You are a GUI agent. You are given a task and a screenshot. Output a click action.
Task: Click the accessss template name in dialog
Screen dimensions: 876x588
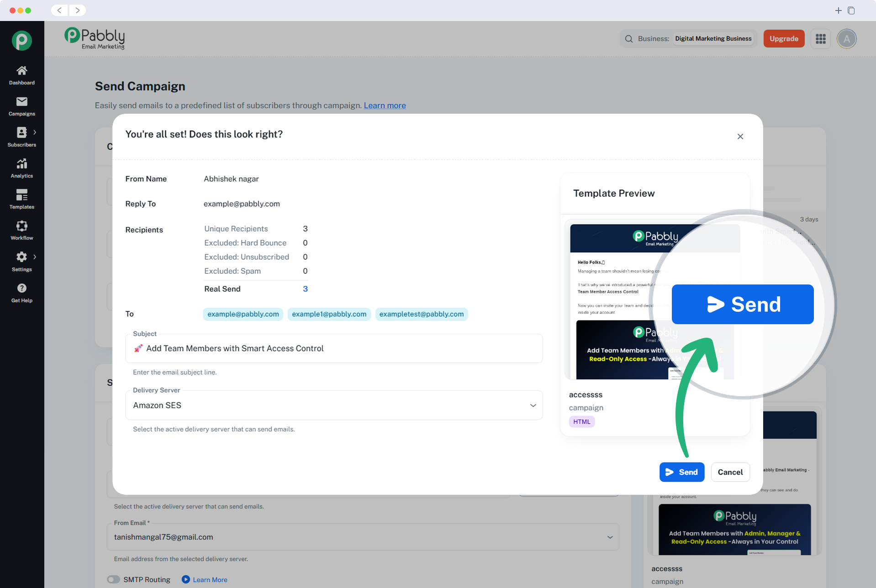[x=586, y=394]
